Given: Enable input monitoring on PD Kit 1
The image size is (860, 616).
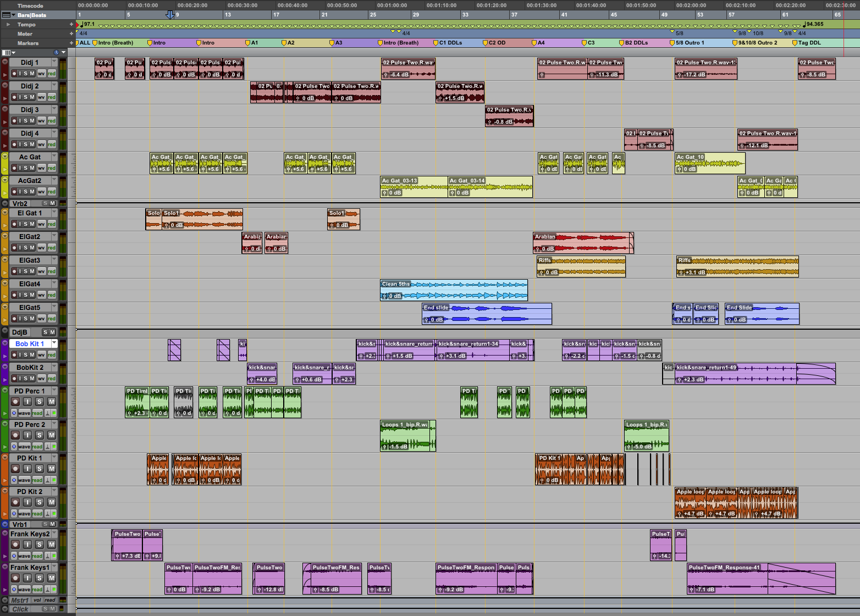Looking at the screenshot, I should point(27,469).
